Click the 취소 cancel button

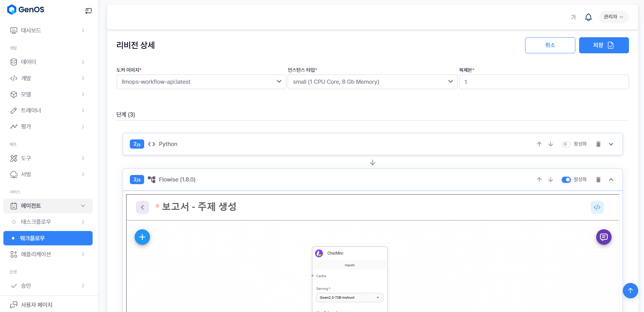click(550, 45)
